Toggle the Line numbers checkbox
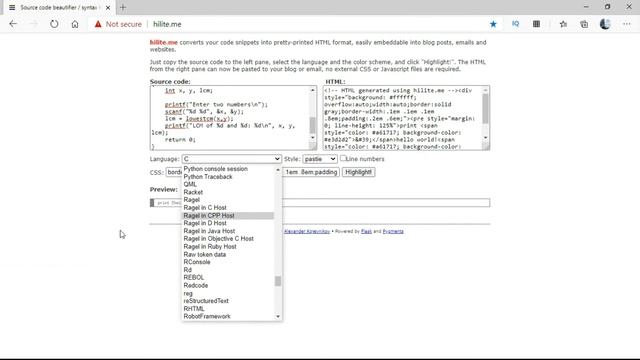640x360 pixels. point(343,158)
